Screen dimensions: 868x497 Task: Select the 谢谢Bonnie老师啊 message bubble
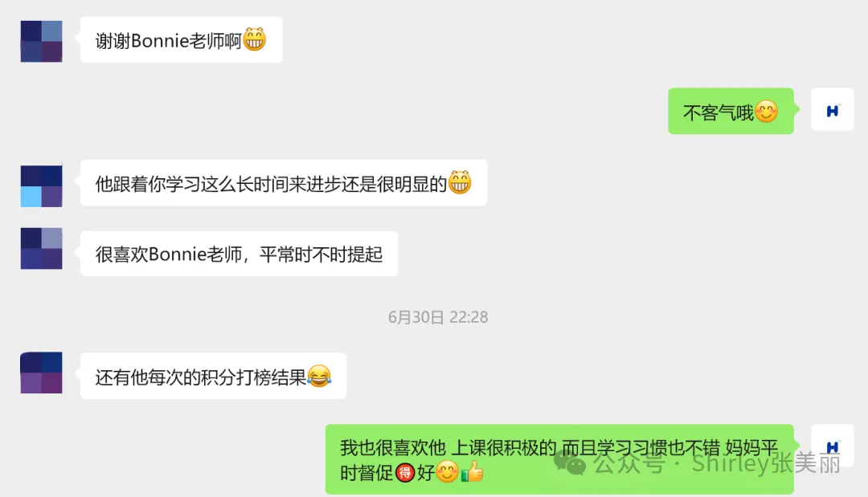point(182,40)
